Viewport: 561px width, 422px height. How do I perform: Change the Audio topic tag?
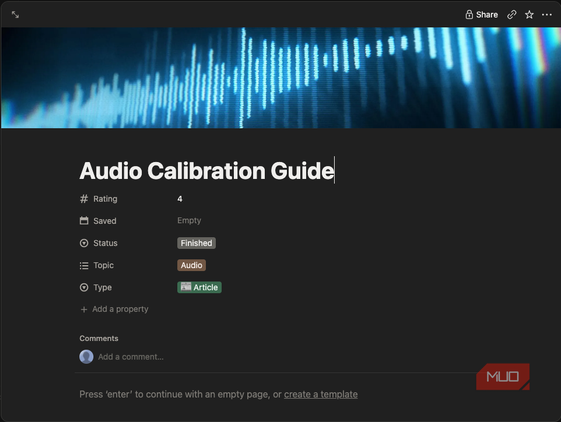click(191, 265)
